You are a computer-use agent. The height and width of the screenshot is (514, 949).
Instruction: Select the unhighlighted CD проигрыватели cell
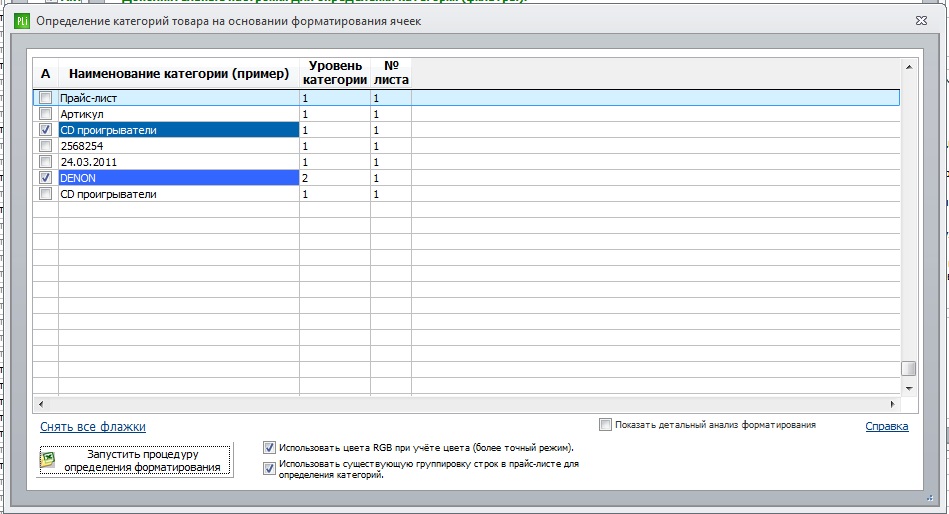[179, 194]
